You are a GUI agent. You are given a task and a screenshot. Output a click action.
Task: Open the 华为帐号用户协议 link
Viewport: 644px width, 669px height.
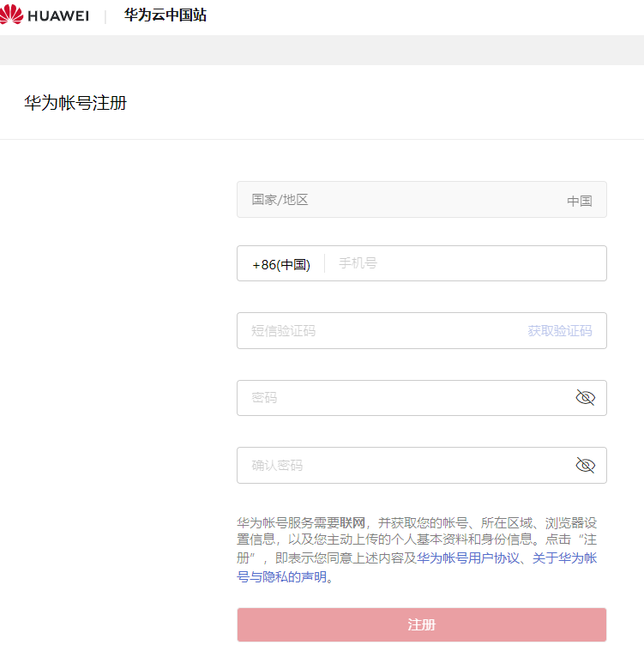[468, 558]
